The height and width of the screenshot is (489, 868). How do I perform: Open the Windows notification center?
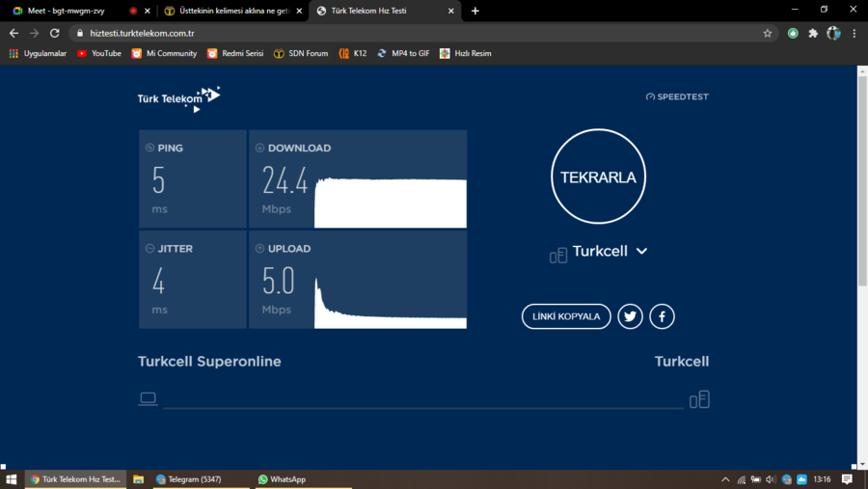[847, 479]
